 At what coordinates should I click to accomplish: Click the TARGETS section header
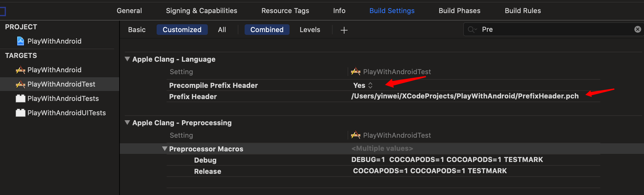point(21,55)
